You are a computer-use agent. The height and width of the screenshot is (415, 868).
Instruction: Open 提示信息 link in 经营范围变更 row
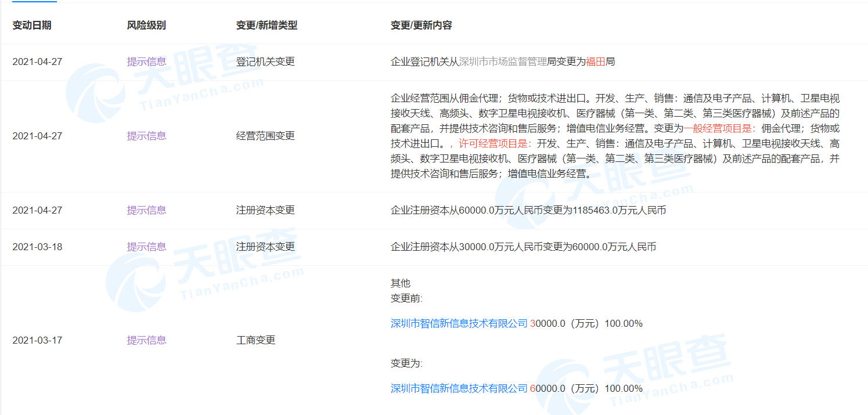tap(146, 136)
